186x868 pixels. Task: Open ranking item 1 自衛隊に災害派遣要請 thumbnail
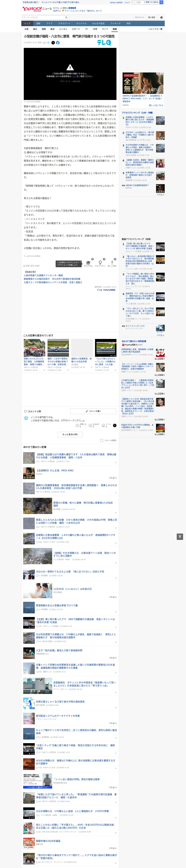pyautogui.click(x=160, y=120)
